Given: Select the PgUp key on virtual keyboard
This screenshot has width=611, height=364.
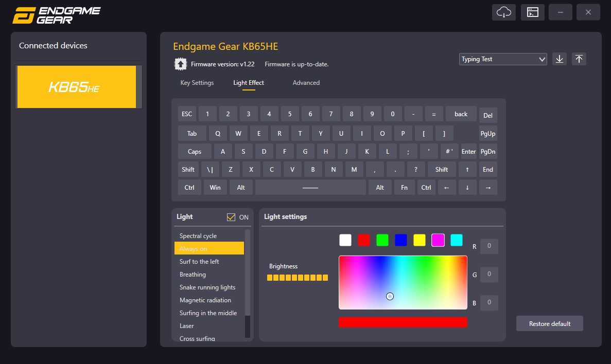Looking at the screenshot, I should 488,134.
